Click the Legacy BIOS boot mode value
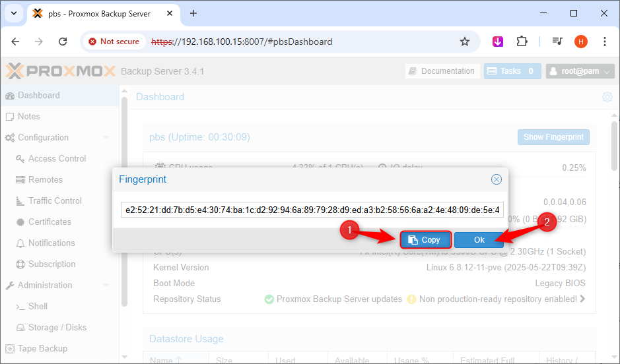 [560, 283]
